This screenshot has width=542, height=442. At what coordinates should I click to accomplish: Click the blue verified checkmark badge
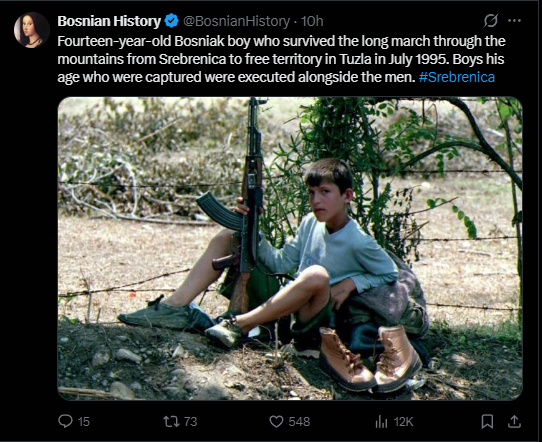click(x=171, y=21)
